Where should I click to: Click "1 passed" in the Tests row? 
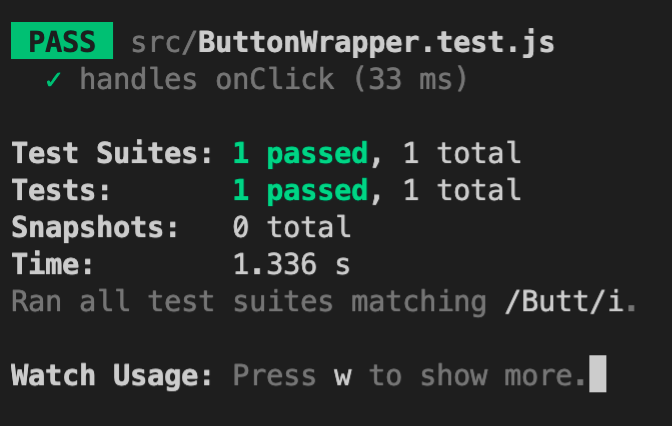point(299,190)
